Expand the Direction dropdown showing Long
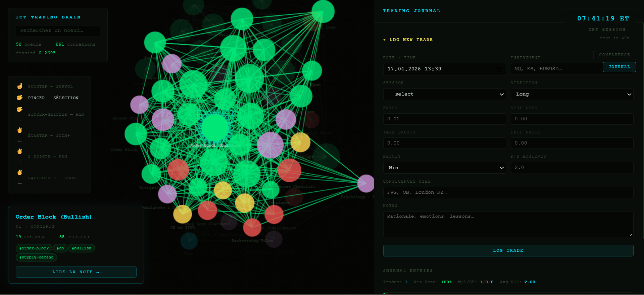The image size is (644, 295). pyautogui.click(x=572, y=94)
